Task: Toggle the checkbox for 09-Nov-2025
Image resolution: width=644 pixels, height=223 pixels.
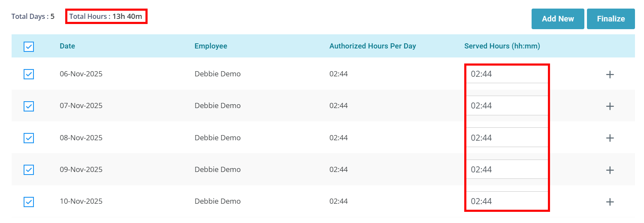Action: 29,170
